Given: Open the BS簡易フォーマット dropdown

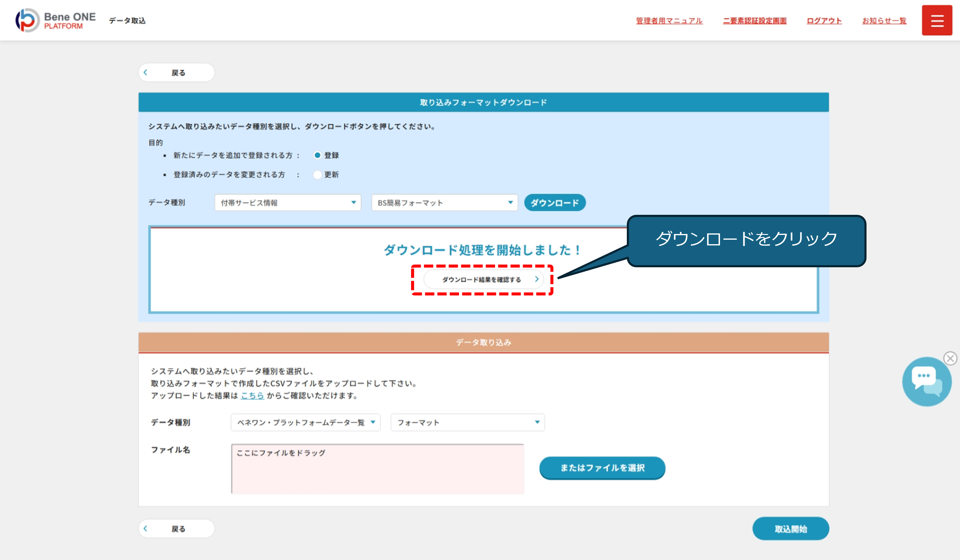Looking at the screenshot, I should pos(445,203).
